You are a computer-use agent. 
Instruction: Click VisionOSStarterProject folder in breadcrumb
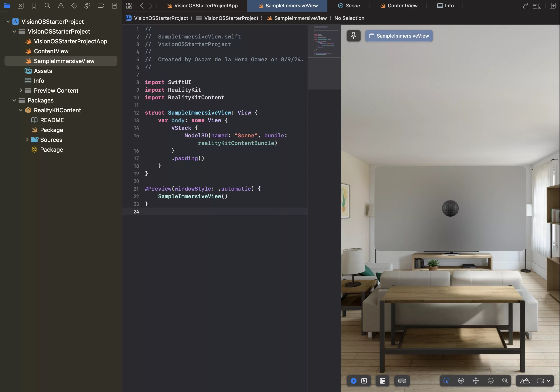(227, 18)
